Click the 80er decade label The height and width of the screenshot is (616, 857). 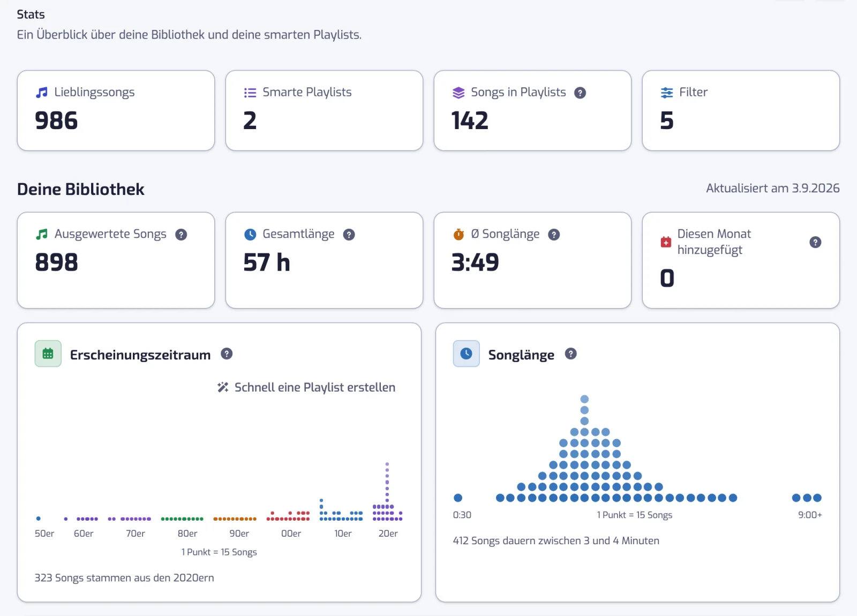point(187,534)
